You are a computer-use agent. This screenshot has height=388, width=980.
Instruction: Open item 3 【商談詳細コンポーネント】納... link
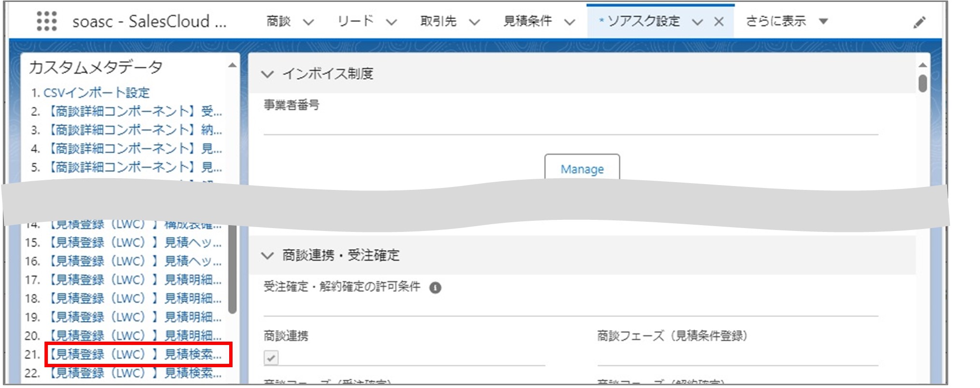click(x=134, y=130)
